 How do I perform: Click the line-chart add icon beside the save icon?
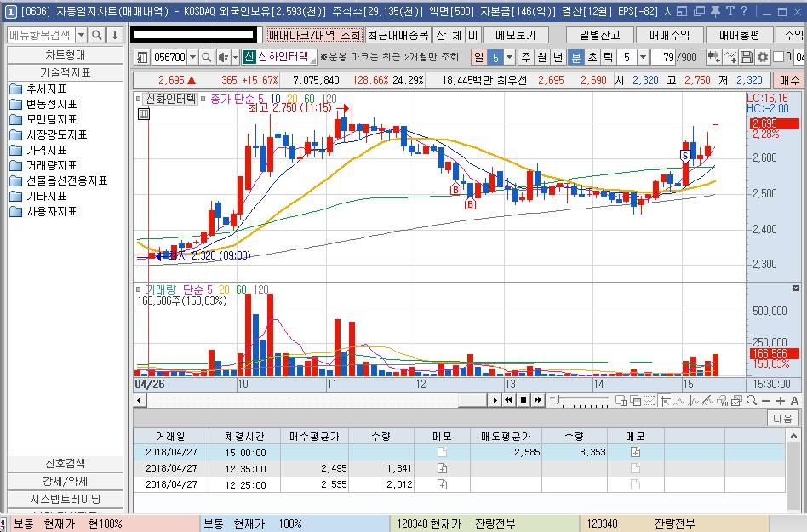point(730,57)
